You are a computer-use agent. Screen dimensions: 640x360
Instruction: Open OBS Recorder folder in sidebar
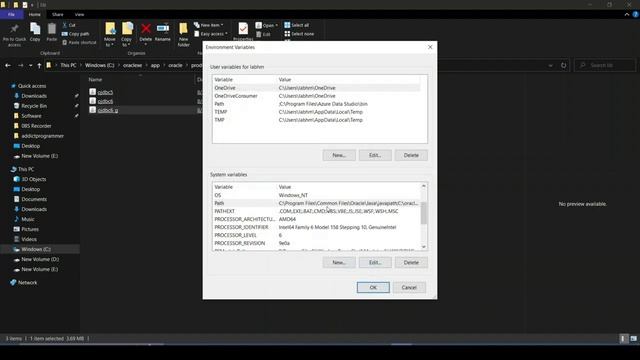click(36, 126)
